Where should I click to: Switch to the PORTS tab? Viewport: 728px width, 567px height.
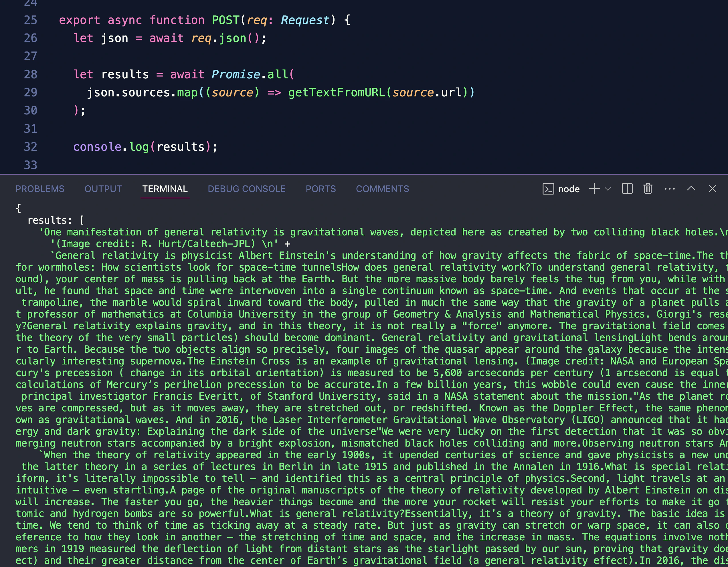[x=321, y=189]
